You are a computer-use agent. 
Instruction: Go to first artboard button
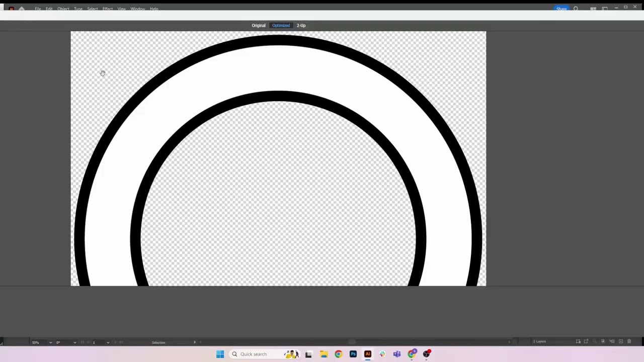tap(82, 342)
